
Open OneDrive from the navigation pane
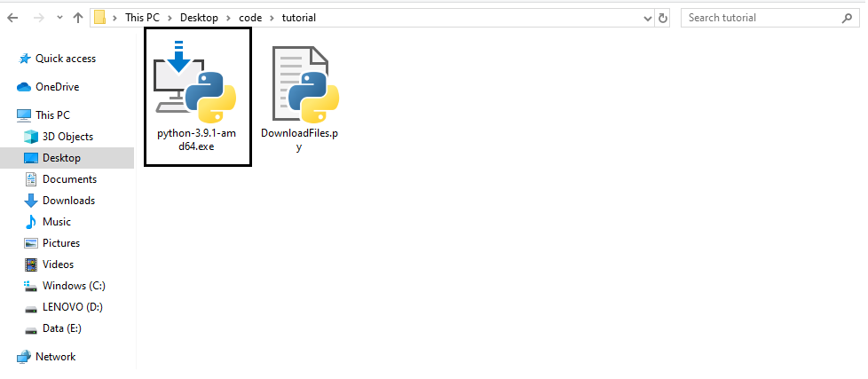(57, 87)
